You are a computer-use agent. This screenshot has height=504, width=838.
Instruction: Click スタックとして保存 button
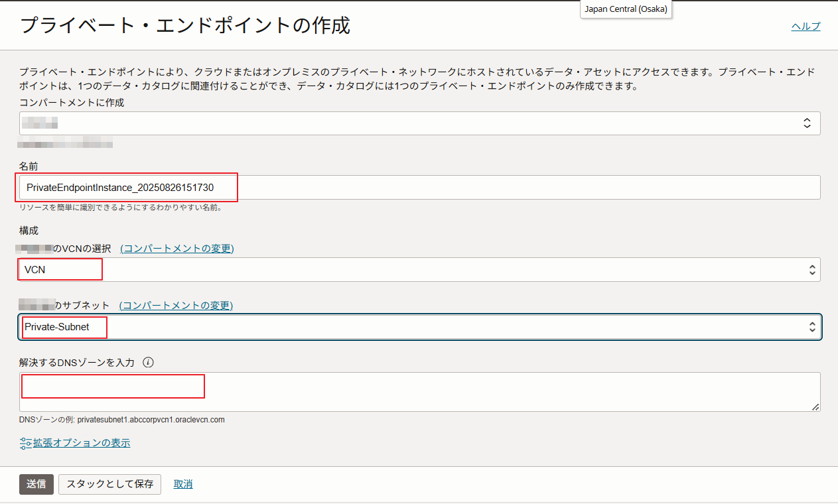(110, 484)
